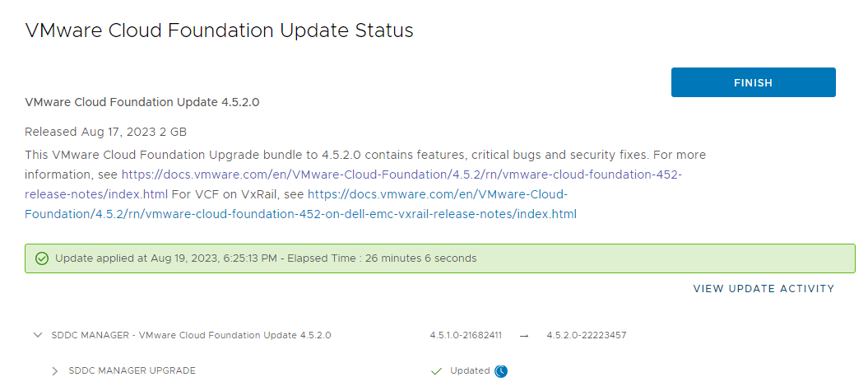The height and width of the screenshot is (391, 868).
Task: Open the VCF 4.5.2 release notes link
Action: 402,175
